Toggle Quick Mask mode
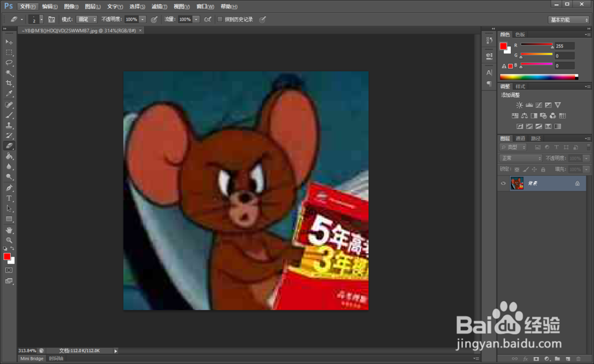 [9, 270]
